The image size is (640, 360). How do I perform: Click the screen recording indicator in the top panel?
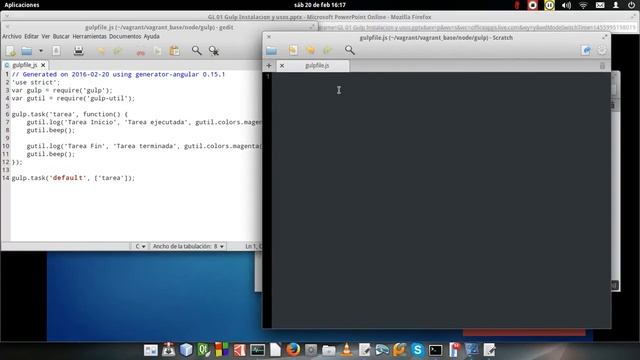coord(533,5)
